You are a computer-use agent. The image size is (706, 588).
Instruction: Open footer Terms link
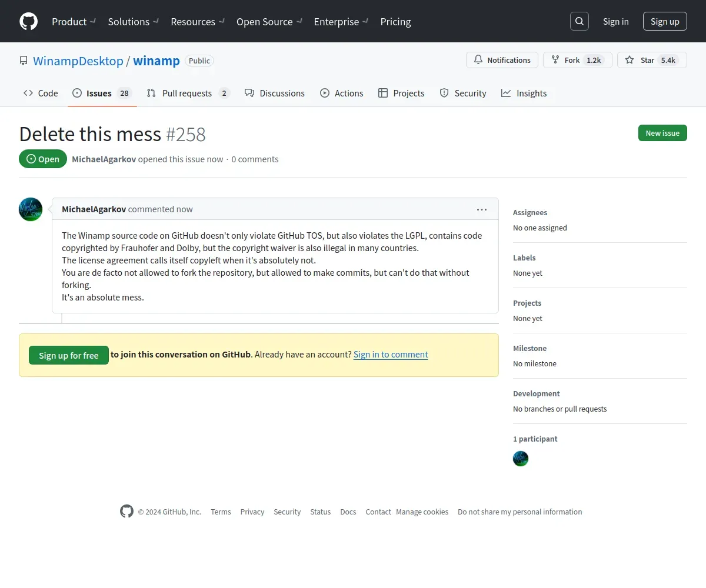(221, 512)
